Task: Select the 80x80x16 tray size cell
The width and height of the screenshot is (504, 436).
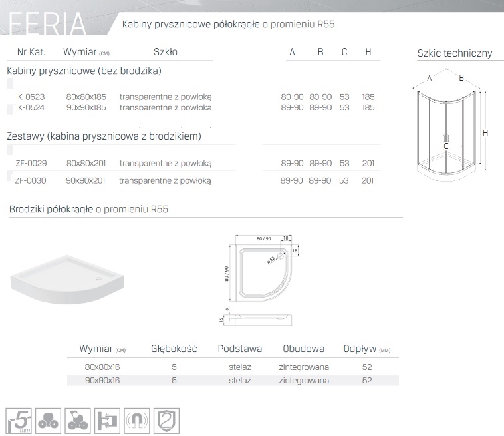Action: tap(102, 367)
